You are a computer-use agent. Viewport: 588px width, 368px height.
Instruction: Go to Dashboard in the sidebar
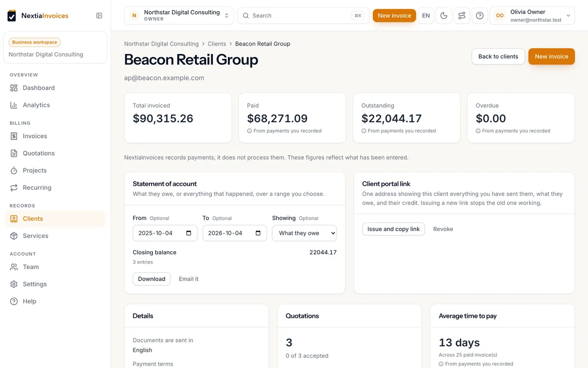[x=55, y=88]
